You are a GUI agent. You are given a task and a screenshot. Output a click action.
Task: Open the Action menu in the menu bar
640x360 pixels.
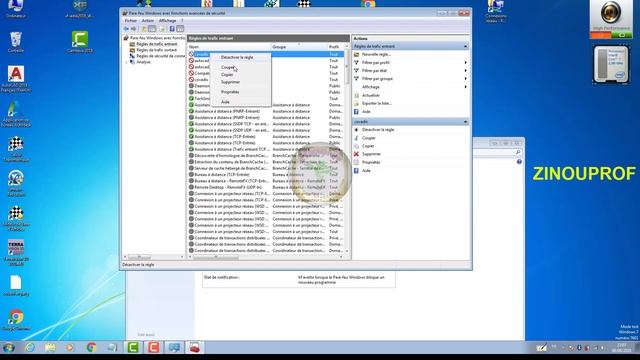click(148, 20)
